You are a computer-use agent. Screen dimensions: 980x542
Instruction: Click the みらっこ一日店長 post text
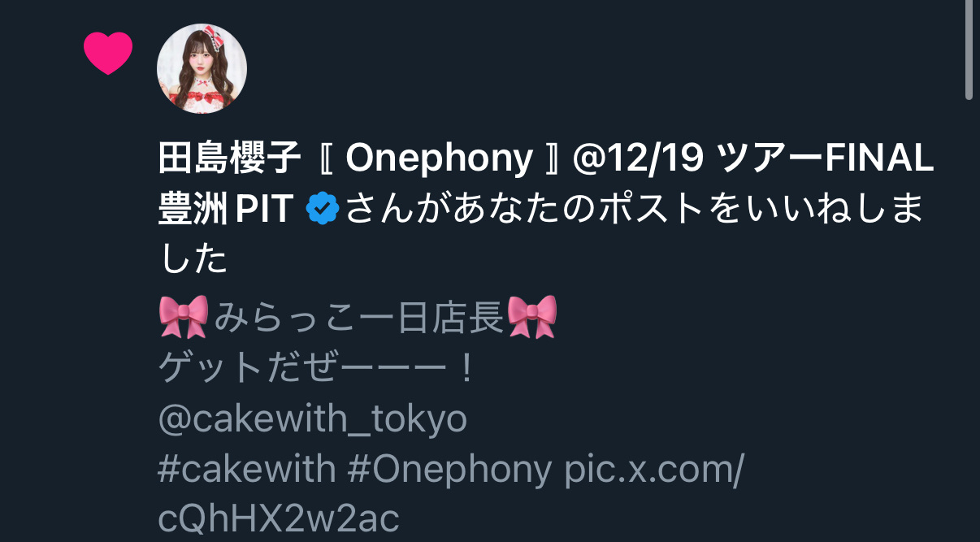pyautogui.click(x=360, y=317)
